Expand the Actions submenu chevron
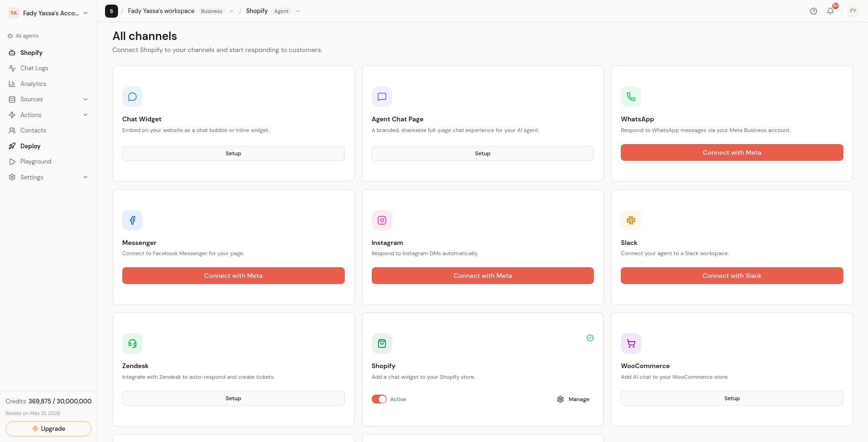The height and width of the screenshot is (442, 868). (85, 115)
